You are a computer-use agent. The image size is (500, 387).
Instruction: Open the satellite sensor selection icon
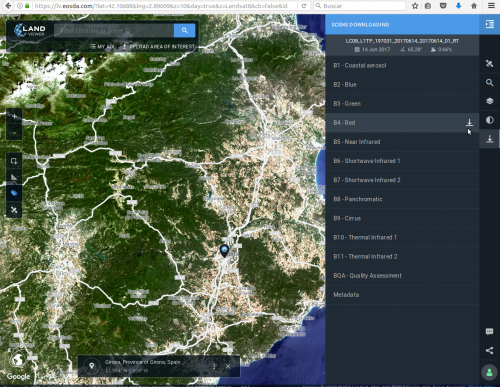tap(489, 63)
